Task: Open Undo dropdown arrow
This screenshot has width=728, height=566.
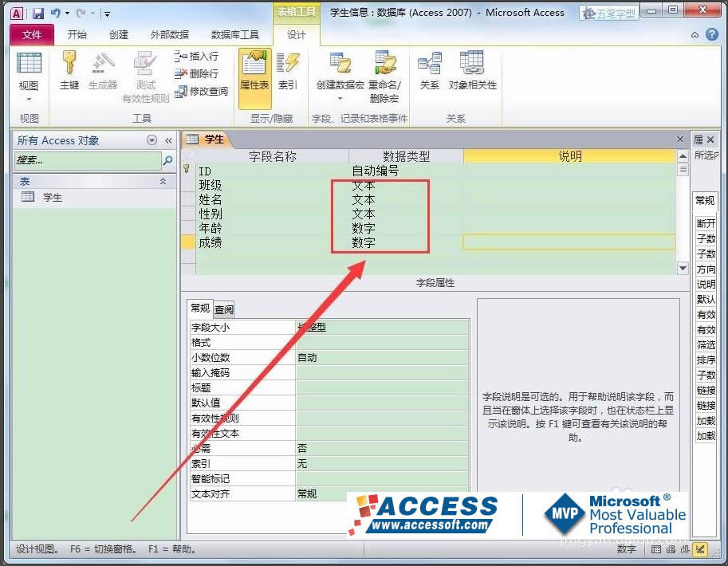Action: pos(67,13)
